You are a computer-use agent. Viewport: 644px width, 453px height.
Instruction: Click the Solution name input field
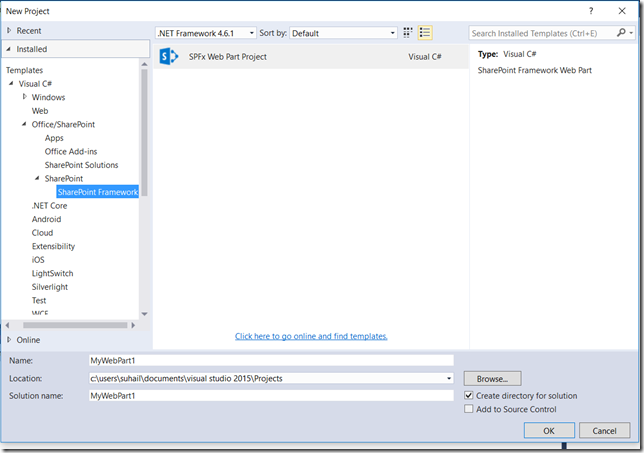click(x=271, y=396)
